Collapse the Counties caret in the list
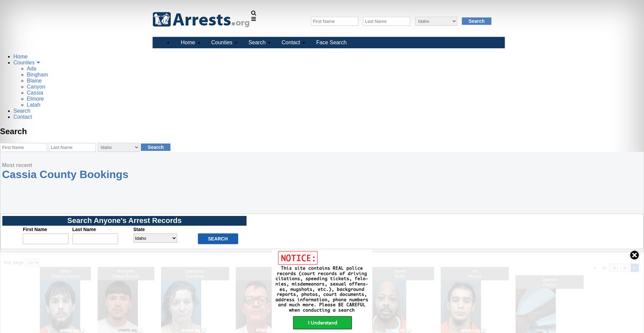This screenshot has height=333, width=644. tap(38, 63)
